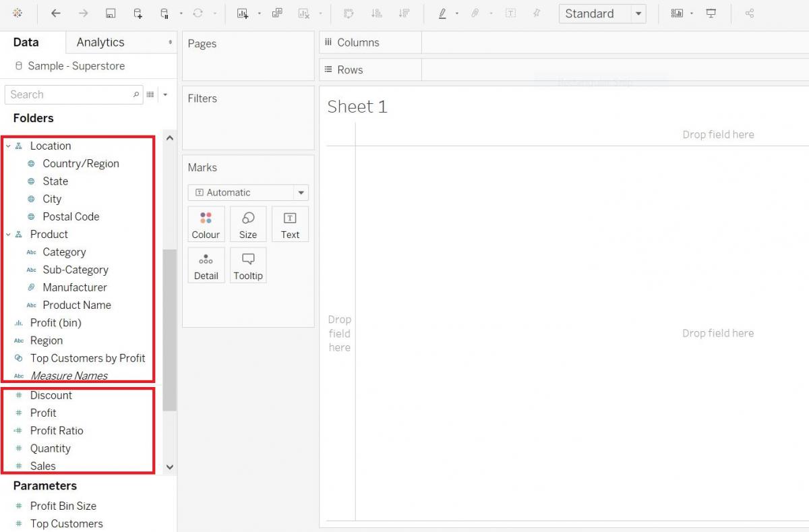This screenshot has height=532, width=809.
Task: Click the search magnifier icon in Data pane
Action: [136, 94]
